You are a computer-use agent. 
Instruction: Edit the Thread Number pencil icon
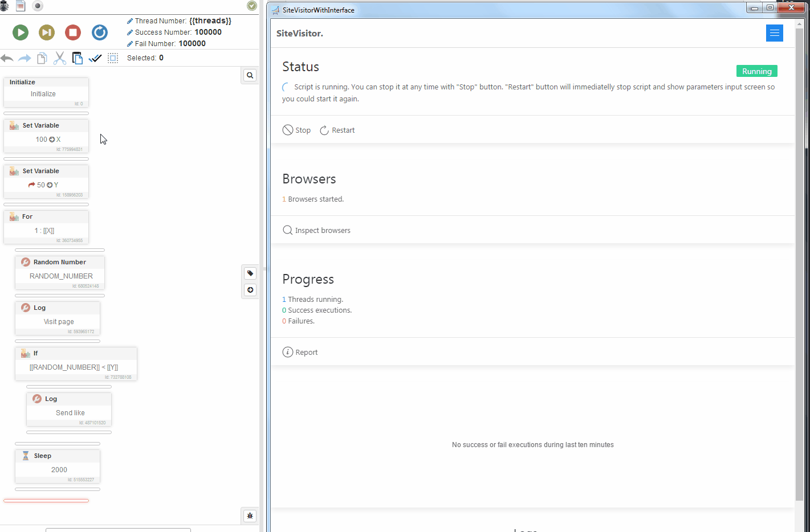pos(130,21)
